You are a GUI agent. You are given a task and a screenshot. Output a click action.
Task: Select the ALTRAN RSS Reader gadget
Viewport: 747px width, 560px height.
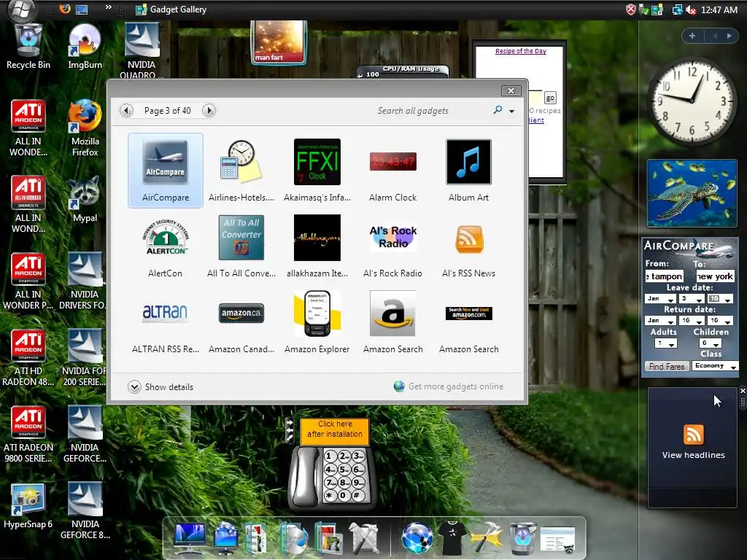166,322
